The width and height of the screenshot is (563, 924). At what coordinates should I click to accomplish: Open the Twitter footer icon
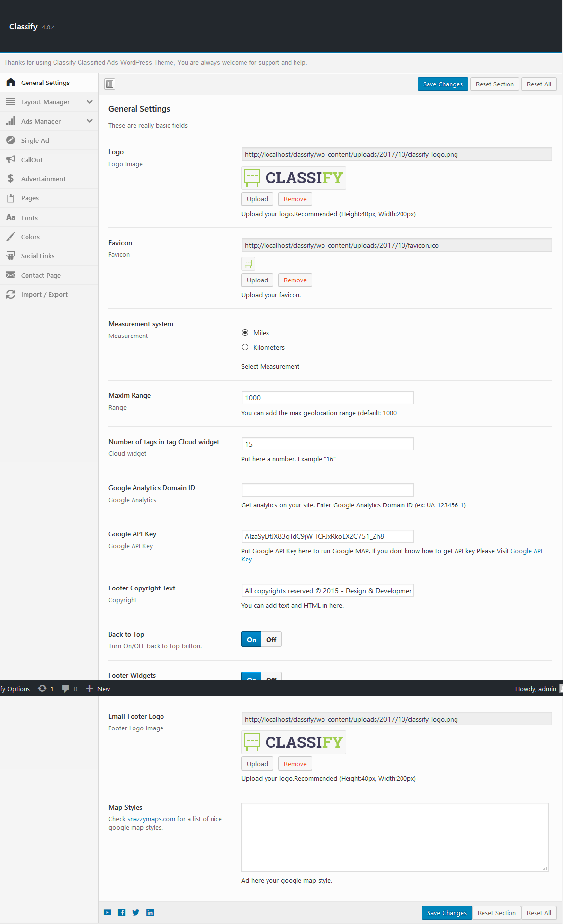[136, 912]
